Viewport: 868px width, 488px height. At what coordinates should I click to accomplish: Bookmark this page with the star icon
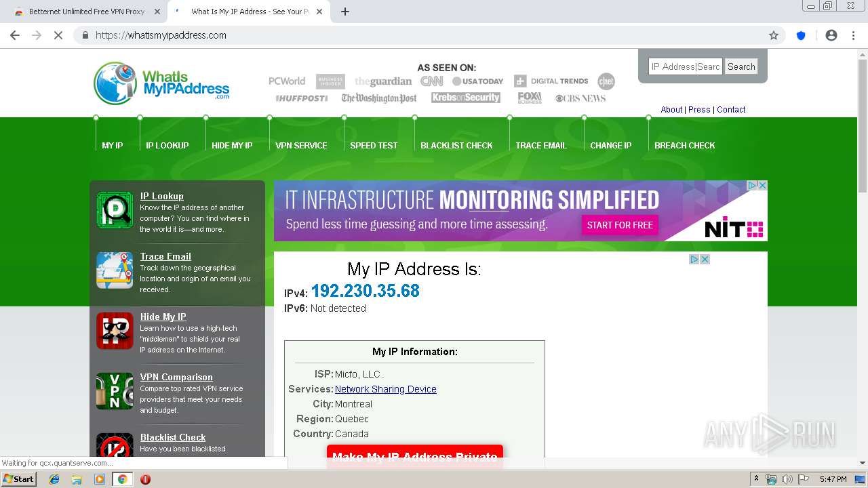coord(774,35)
